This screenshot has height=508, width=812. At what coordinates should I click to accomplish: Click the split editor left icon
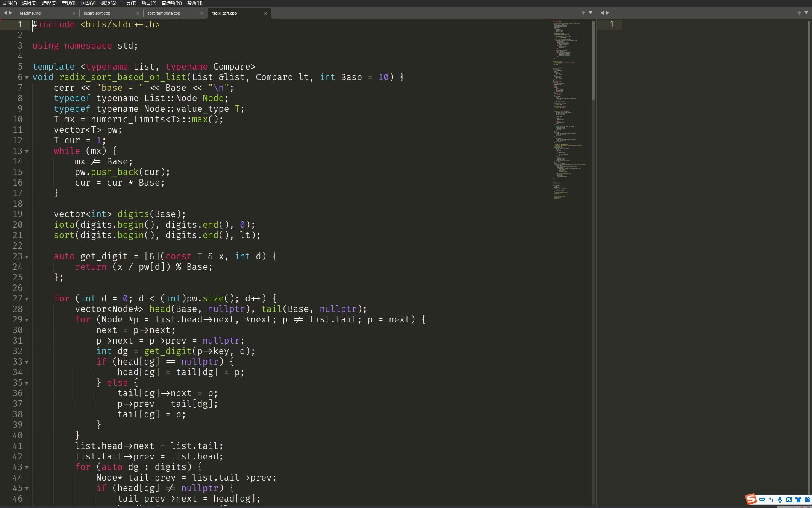coord(602,12)
